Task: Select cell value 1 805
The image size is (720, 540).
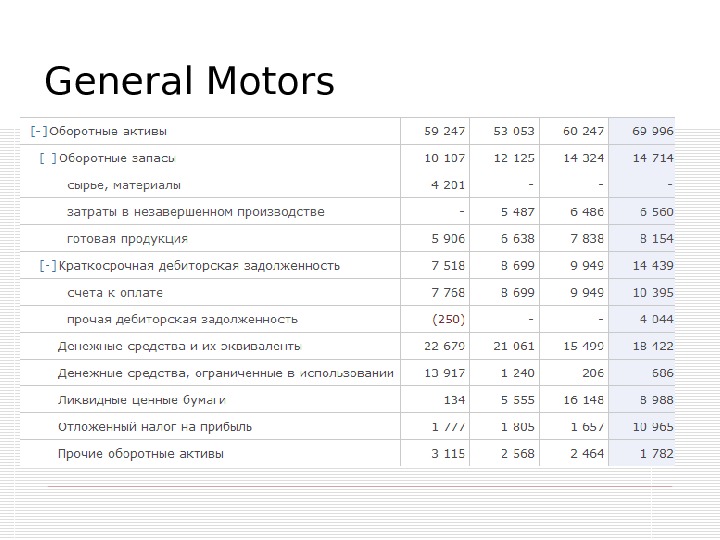Action: click(x=518, y=427)
